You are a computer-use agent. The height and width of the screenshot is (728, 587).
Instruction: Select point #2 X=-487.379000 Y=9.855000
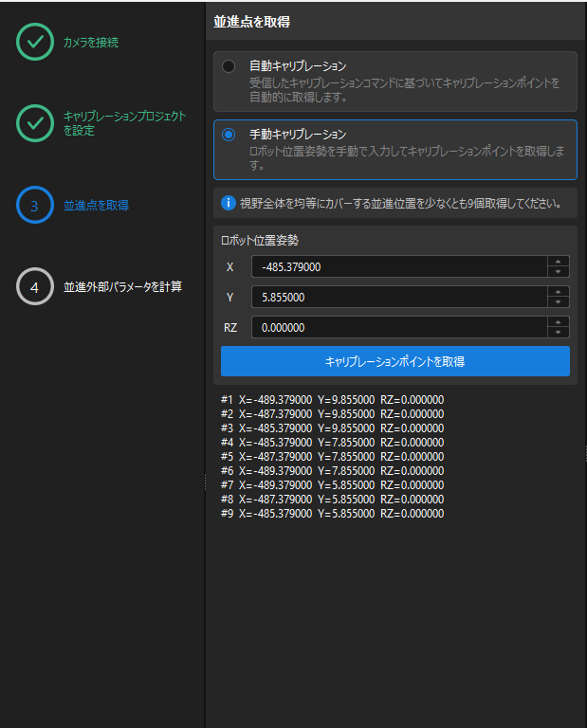pyautogui.click(x=333, y=414)
